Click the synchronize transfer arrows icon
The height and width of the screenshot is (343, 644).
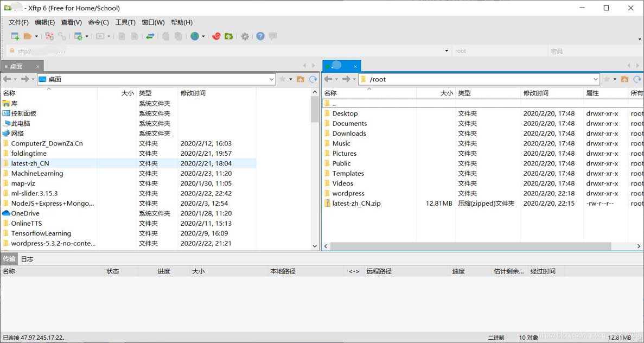tap(150, 36)
